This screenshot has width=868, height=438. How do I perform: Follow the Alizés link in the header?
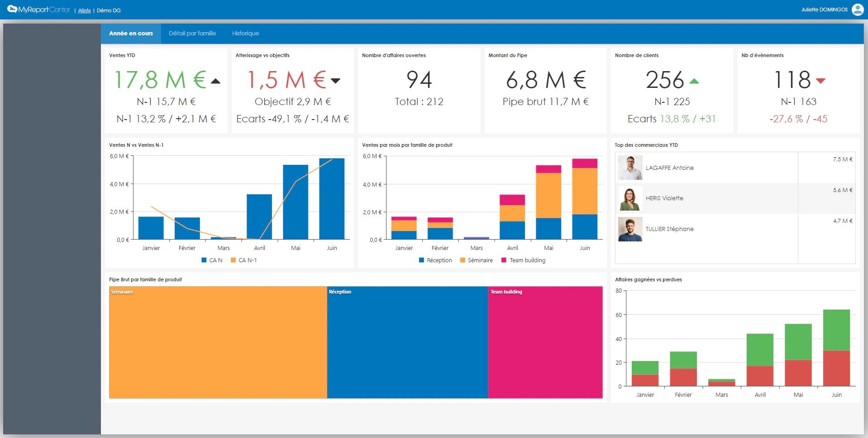point(84,10)
